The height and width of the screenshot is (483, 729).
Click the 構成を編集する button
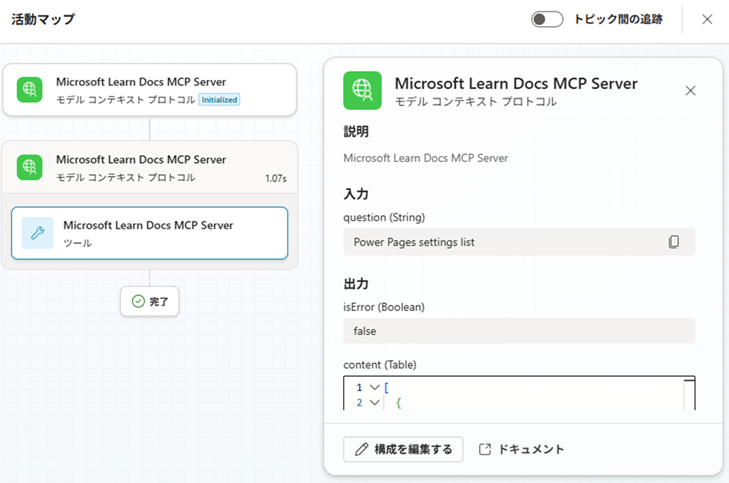click(x=403, y=450)
